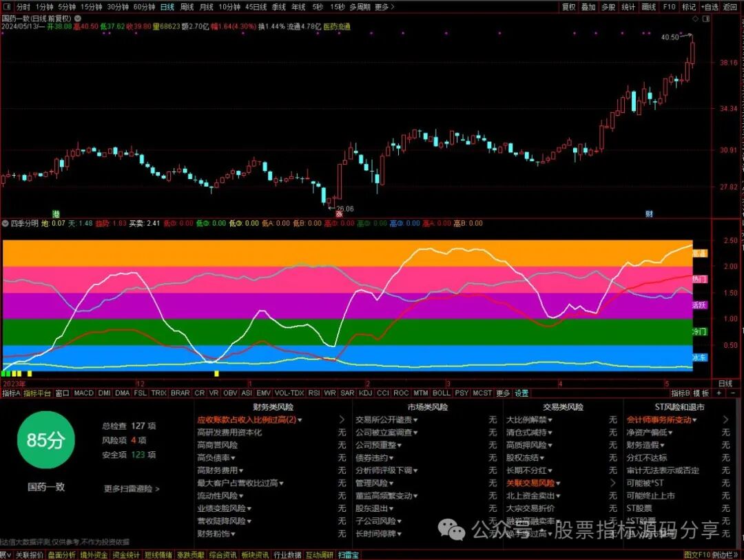Click the split-window icon at chart's top right
Image resolution: width=744 pixels, height=560 pixels.
(705, 19)
